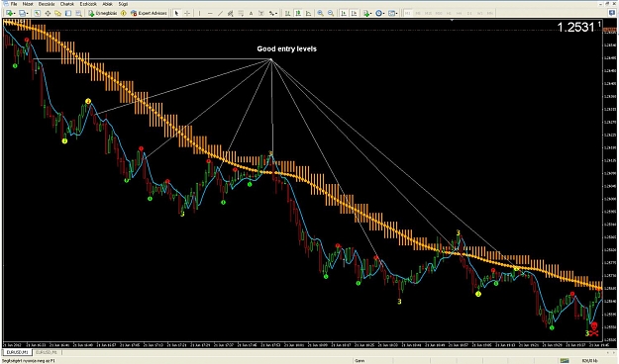Open the Eszközök menu

88,4
